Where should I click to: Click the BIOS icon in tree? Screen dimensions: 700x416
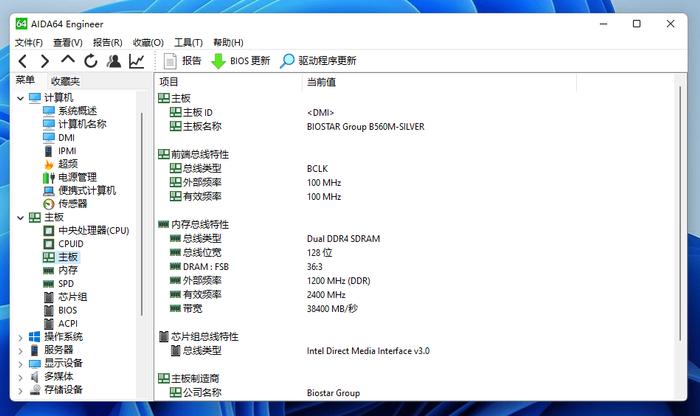49,310
